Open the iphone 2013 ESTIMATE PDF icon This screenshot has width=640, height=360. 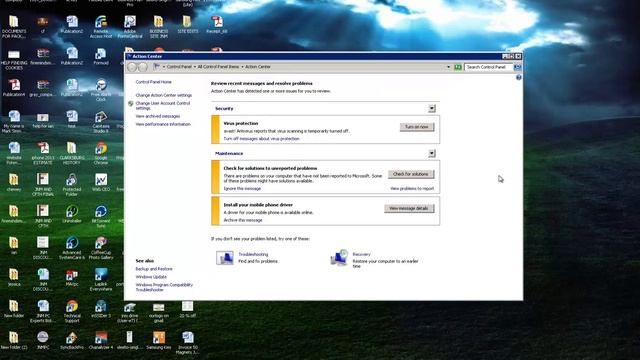43,153
